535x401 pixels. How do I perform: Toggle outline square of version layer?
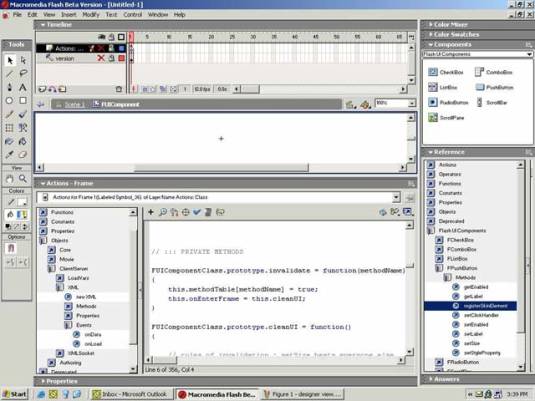coord(121,58)
